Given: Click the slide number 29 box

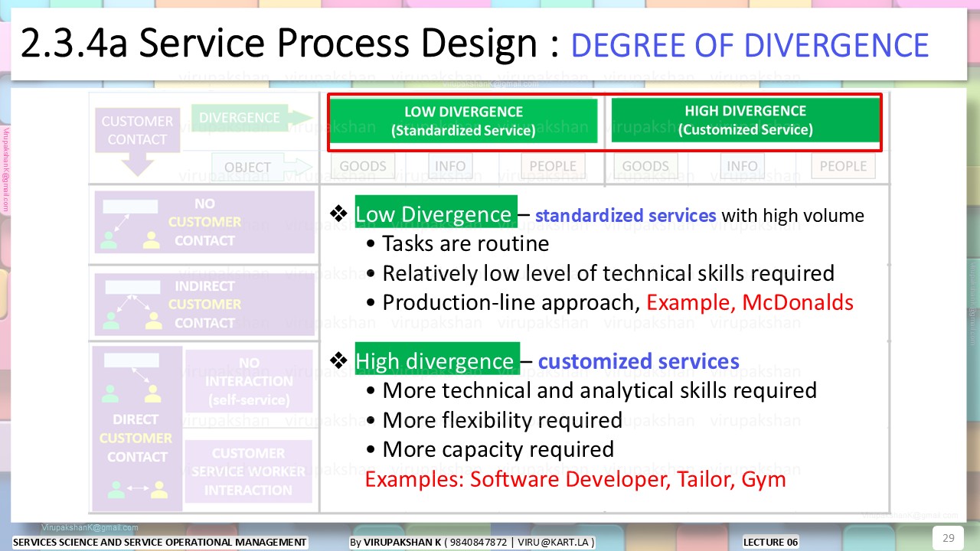Looking at the screenshot, I should coord(948,538).
